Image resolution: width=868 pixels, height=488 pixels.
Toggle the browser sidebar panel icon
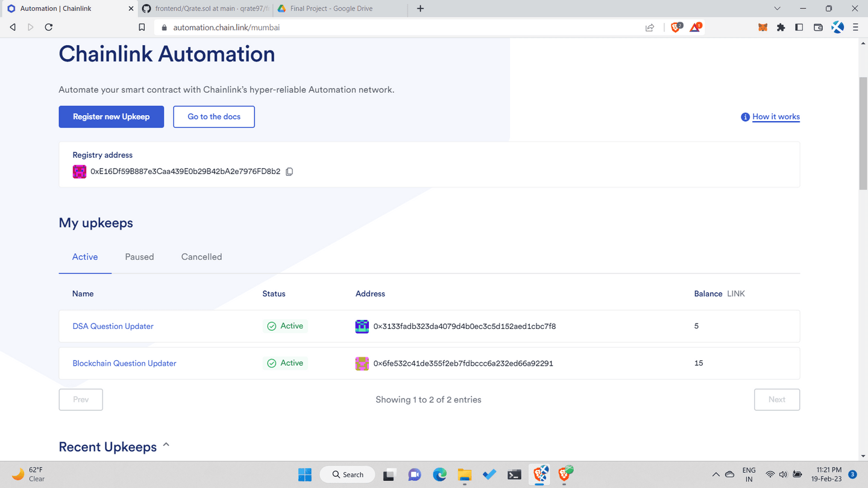tap(799, 27)
